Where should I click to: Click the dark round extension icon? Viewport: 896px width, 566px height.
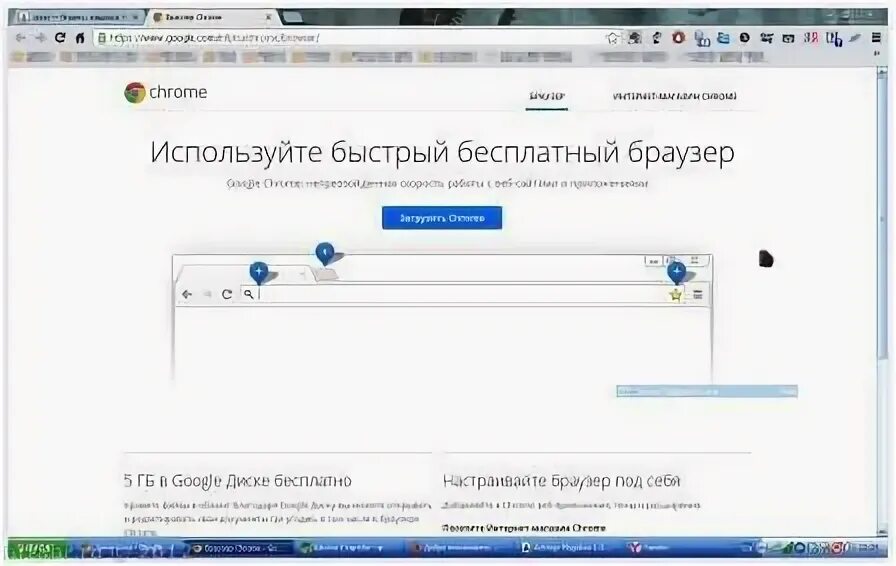point(744,38)
